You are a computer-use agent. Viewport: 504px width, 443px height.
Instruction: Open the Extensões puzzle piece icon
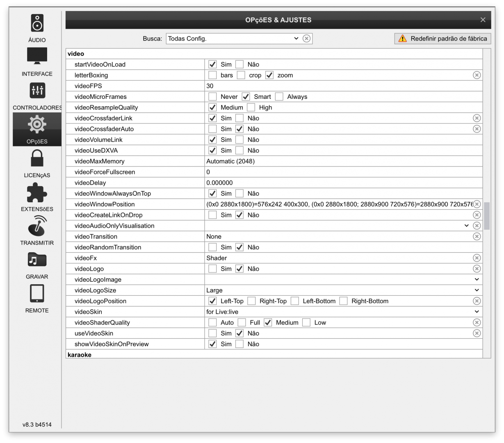tap(37, 192)
